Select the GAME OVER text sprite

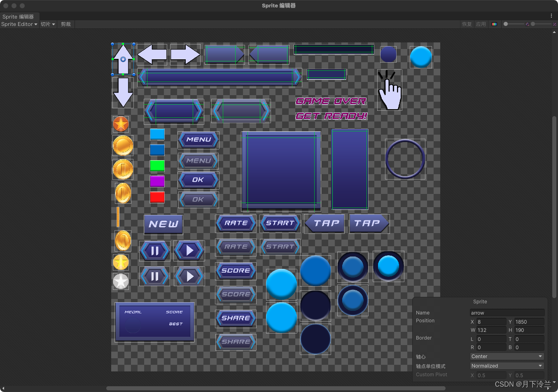331,101
